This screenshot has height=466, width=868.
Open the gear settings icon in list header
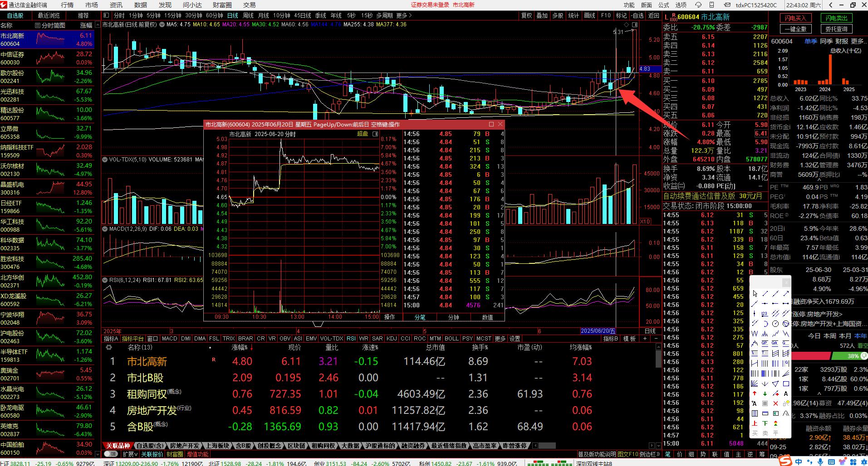click(108, 347)
